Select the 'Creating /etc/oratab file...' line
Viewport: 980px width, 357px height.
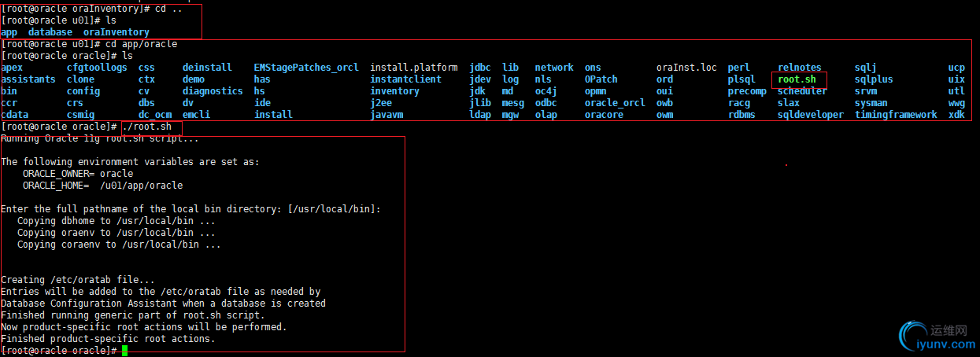tap(78, 280)
